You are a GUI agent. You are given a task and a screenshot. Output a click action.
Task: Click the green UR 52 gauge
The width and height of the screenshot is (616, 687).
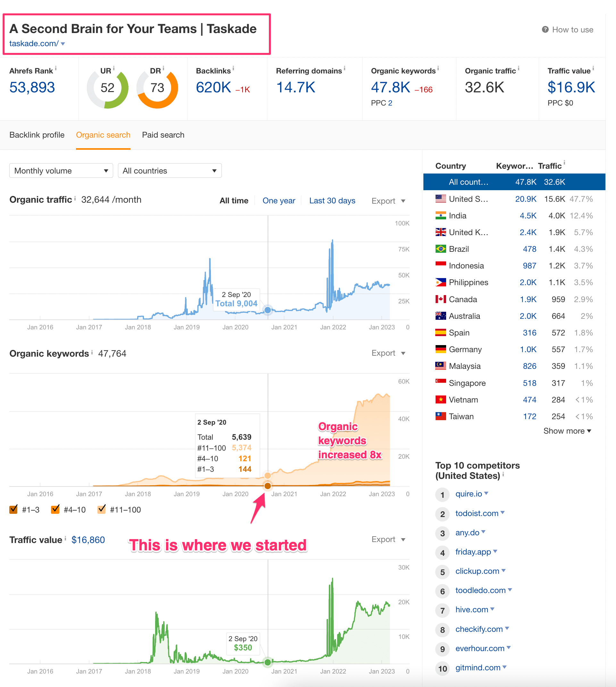pos(108,88)
